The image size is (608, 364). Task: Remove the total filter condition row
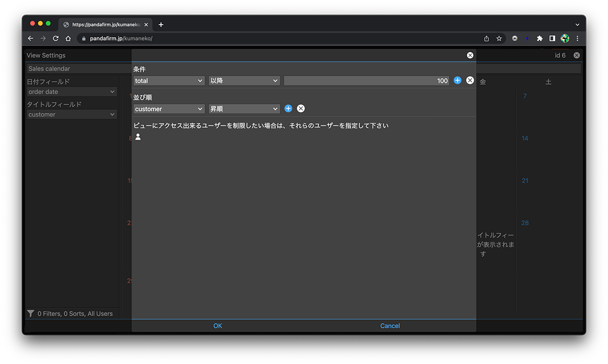[470, 80]
